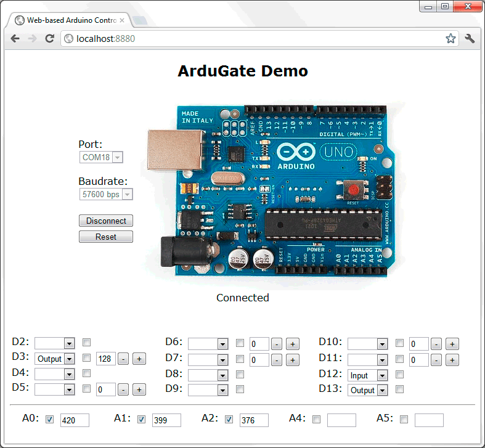Uncheck the A2 analog checkbox
Viewport: 485px width, 448px height.
pos(229,419)
